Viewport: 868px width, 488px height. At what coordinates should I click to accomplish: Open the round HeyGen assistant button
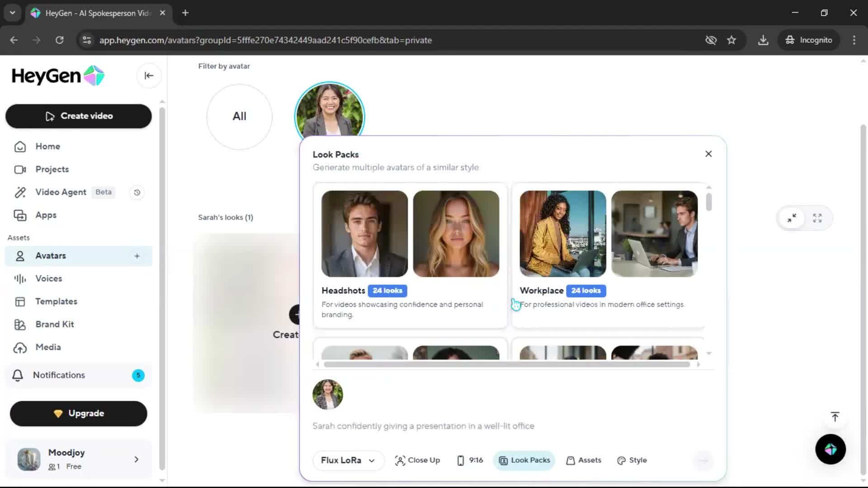830,449
